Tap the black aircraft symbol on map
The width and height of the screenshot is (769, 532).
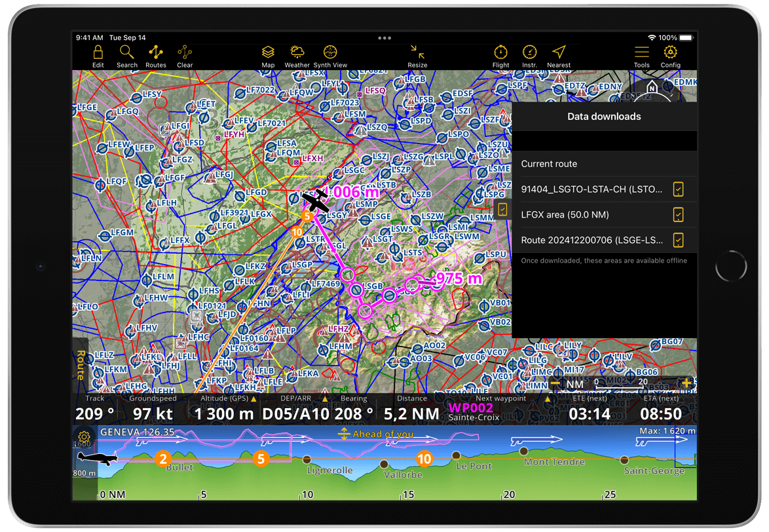tap(315, 200)
